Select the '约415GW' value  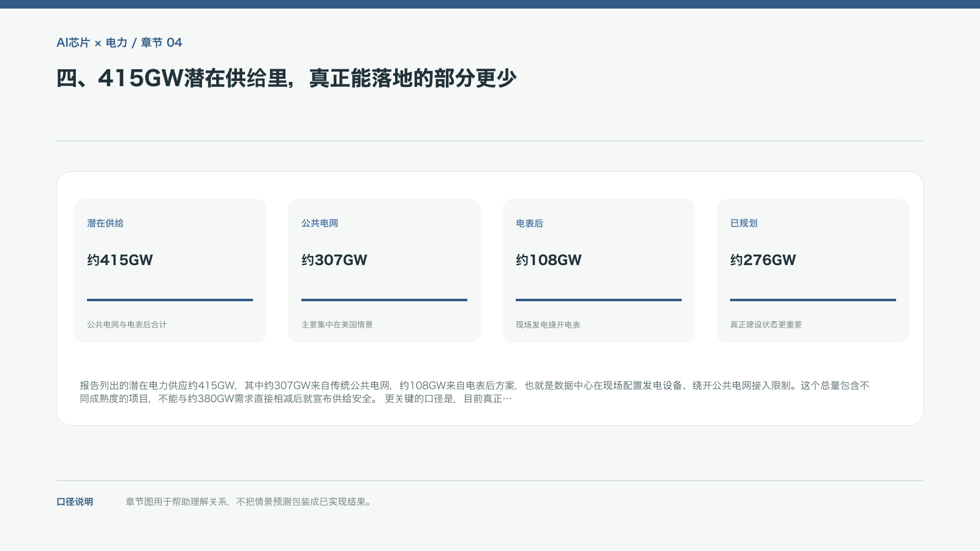click(120, 260)
